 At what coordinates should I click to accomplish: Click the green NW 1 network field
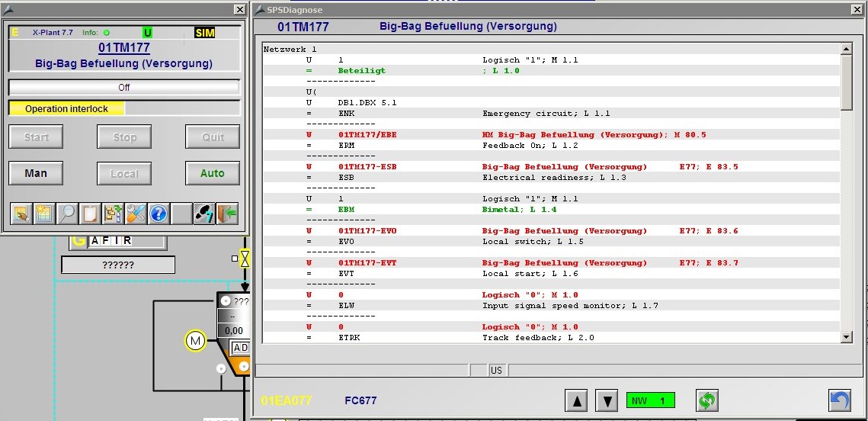pos(651,400)
